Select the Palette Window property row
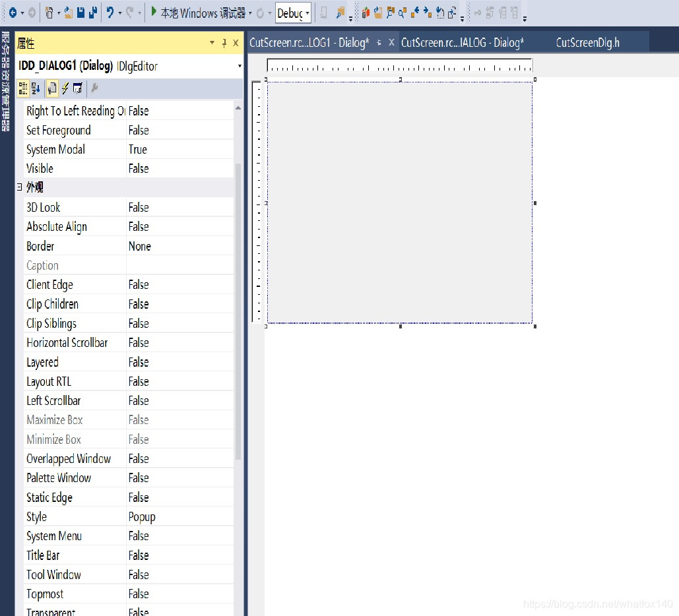This screenshot has width=679, height=616. (129, 478)
